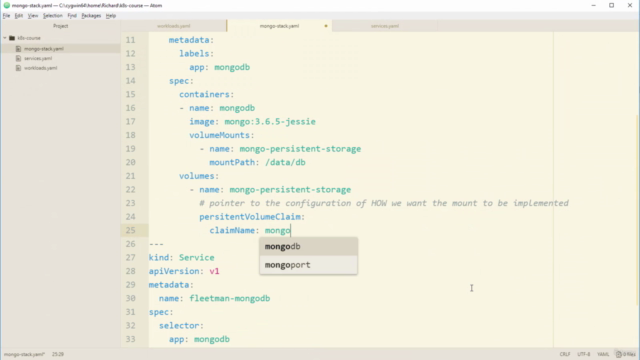The image size is (640, 360).
Task: Click the YAML grammar selector
Action: [603, 354]
